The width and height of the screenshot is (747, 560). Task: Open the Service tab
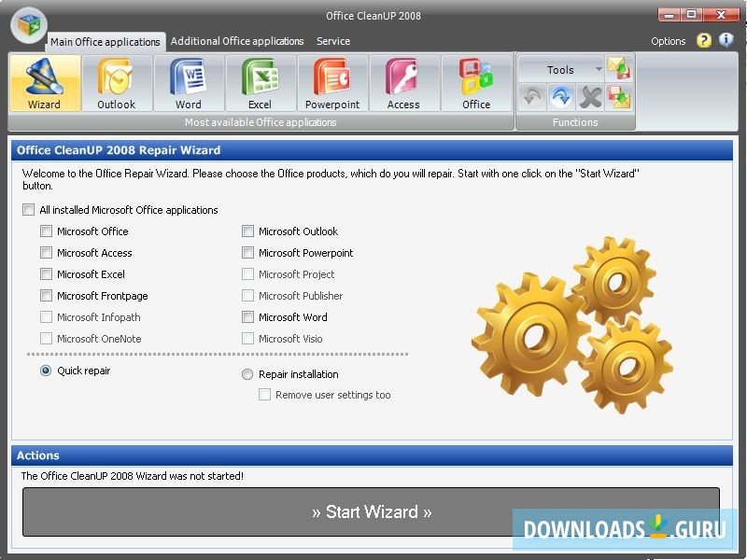click(333, 41)
